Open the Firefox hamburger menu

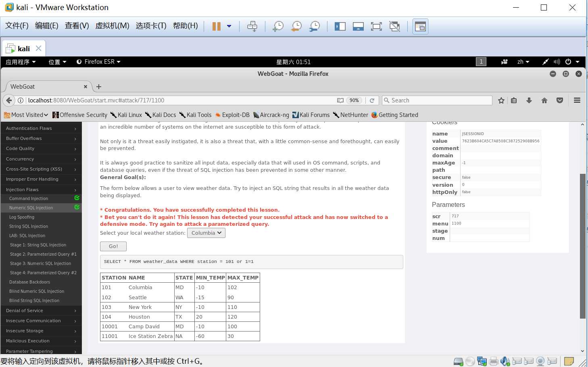click(x=577, y=100)
